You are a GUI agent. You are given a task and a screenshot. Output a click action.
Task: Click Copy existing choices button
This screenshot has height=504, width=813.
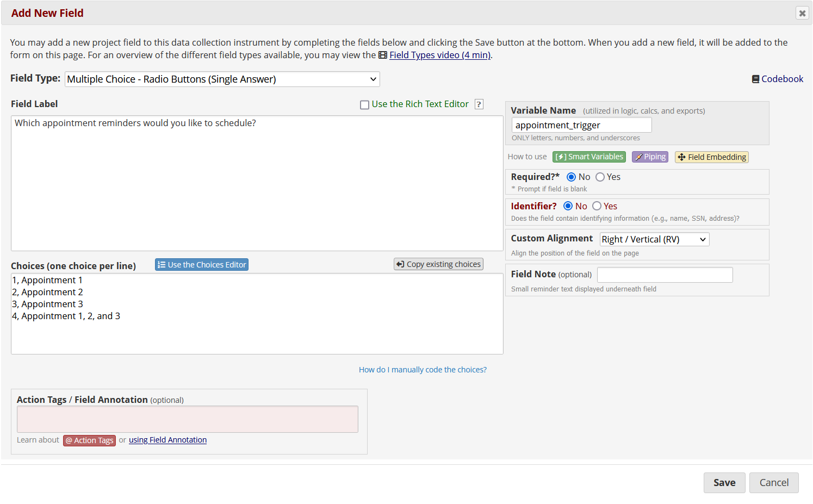438,264
